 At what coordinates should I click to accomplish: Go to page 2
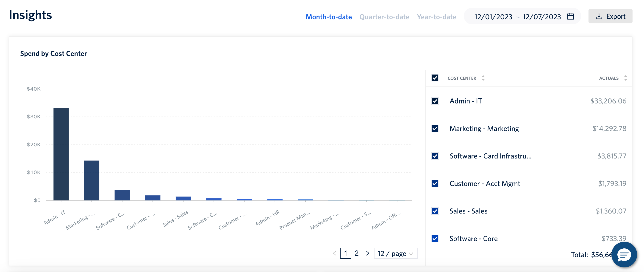[x=356, y=253]
